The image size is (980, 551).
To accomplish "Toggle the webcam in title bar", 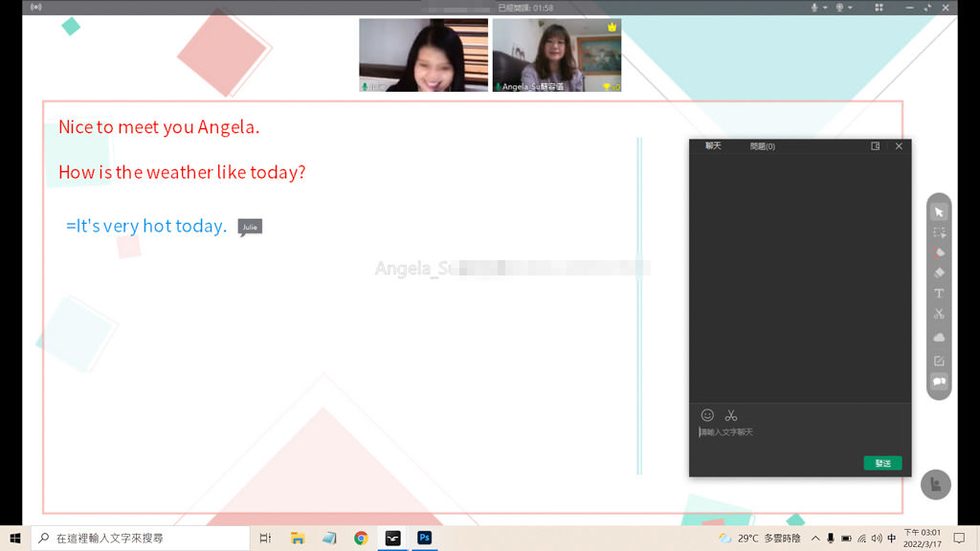I will click(x=839, y=8).
